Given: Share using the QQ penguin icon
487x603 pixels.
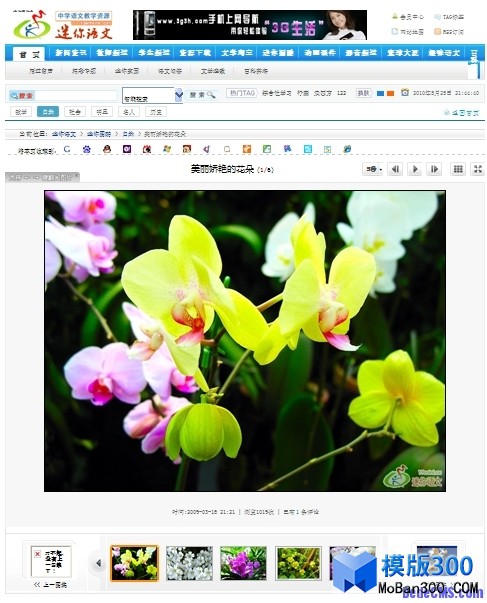Looking at the screenshot, I should pyautogui.click(x=107, y=149).
